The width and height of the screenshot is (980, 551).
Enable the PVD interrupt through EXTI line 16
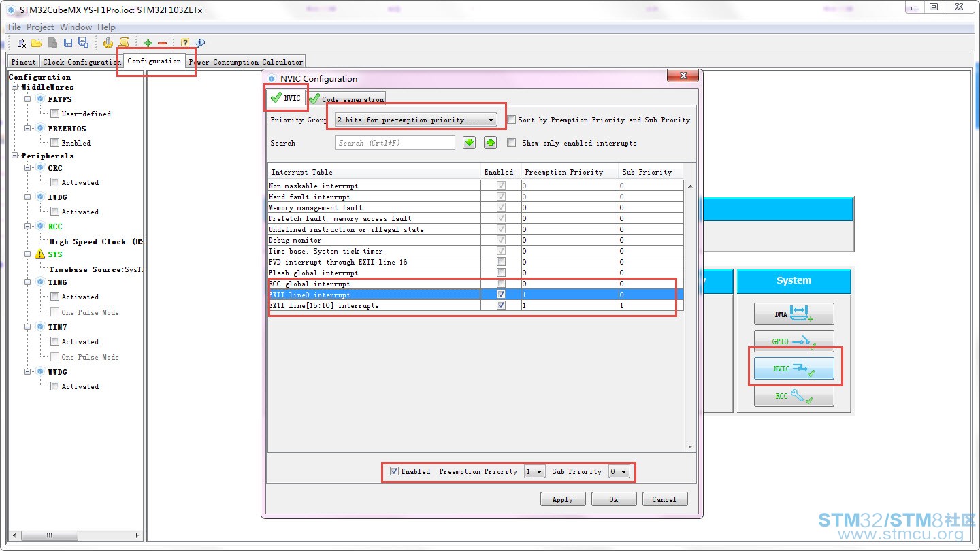pyautogui.click(x=502, y=262)
